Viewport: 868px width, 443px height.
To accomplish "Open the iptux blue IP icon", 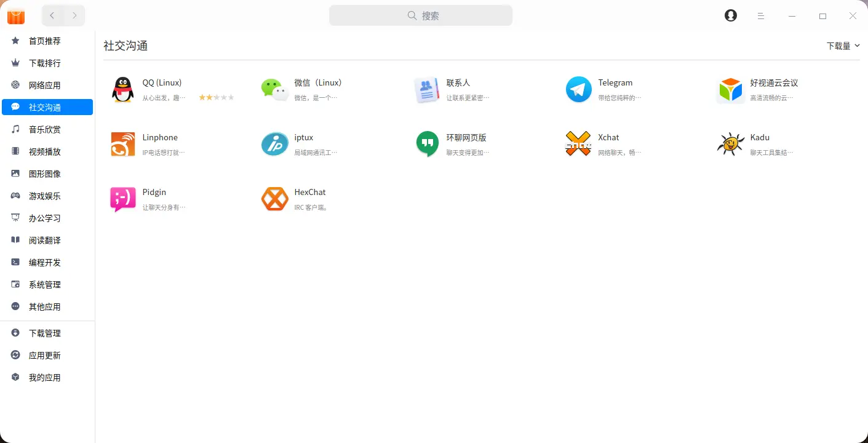I will point(274,145).
